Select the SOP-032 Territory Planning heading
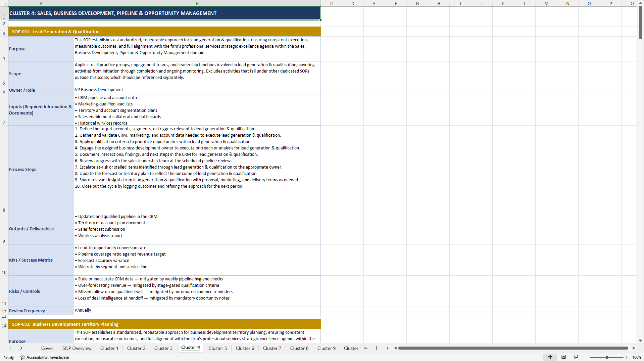The image size is (644, 361). tap(164, 324)
